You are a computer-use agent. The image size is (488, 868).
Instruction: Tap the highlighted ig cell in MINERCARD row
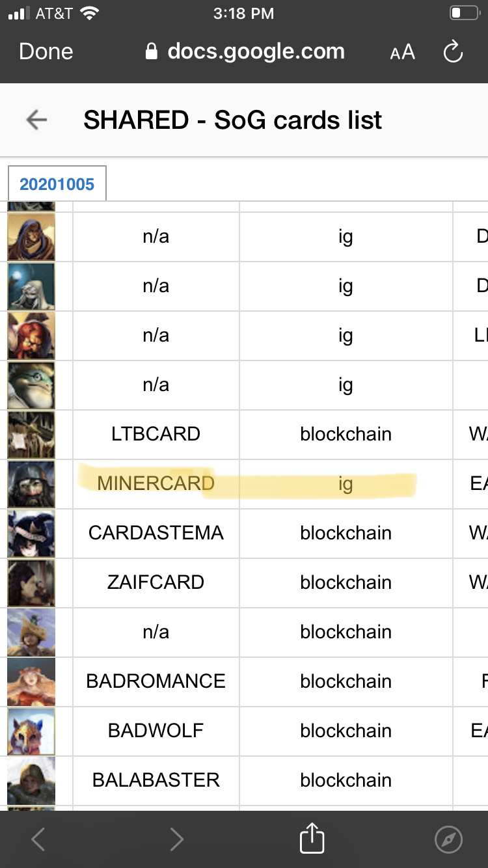346,483
